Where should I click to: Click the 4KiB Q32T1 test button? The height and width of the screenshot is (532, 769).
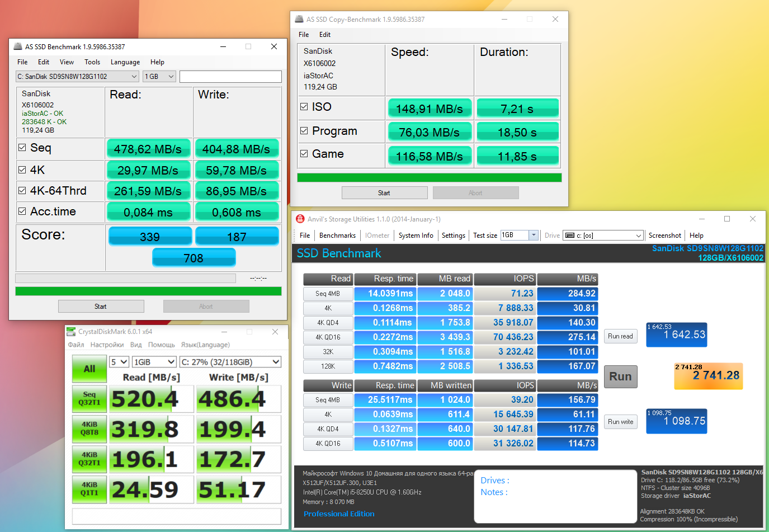pyautogui.click(x=89, y=459)
